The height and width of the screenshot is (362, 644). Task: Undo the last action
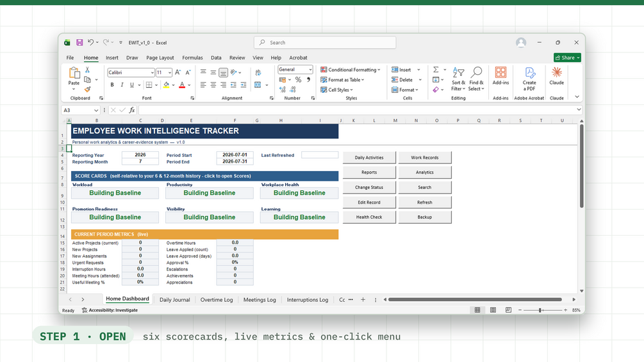pyautogui.click(x=91, y=42)
